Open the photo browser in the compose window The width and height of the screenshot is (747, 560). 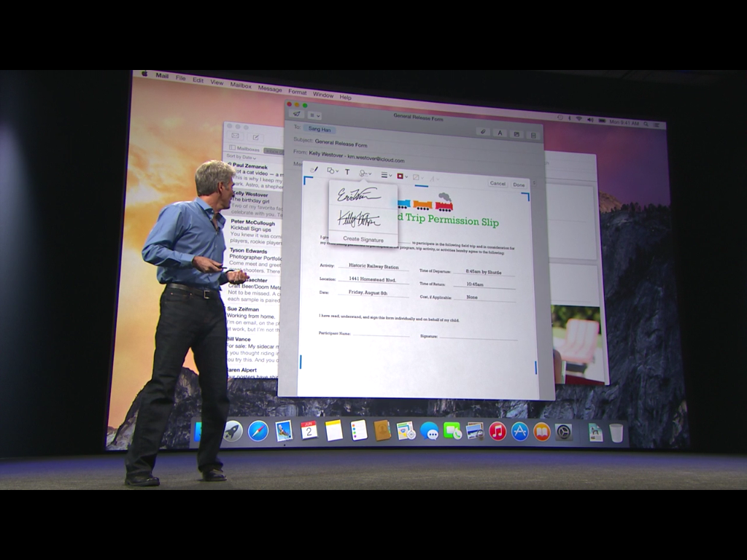[x=516, y=134]
